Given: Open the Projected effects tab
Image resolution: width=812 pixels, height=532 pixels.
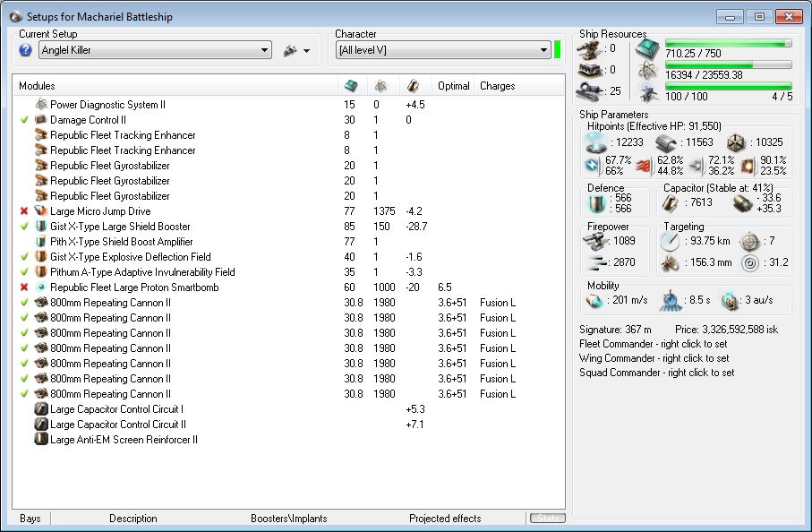Looking at the screenshot, I should coord(444,519).
